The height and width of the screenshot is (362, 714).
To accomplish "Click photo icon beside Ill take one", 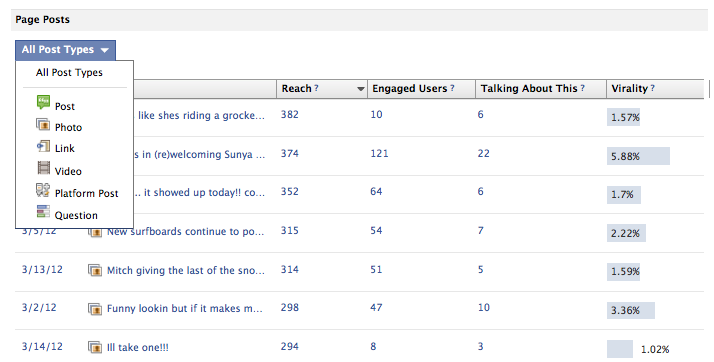I will (95, 347).
